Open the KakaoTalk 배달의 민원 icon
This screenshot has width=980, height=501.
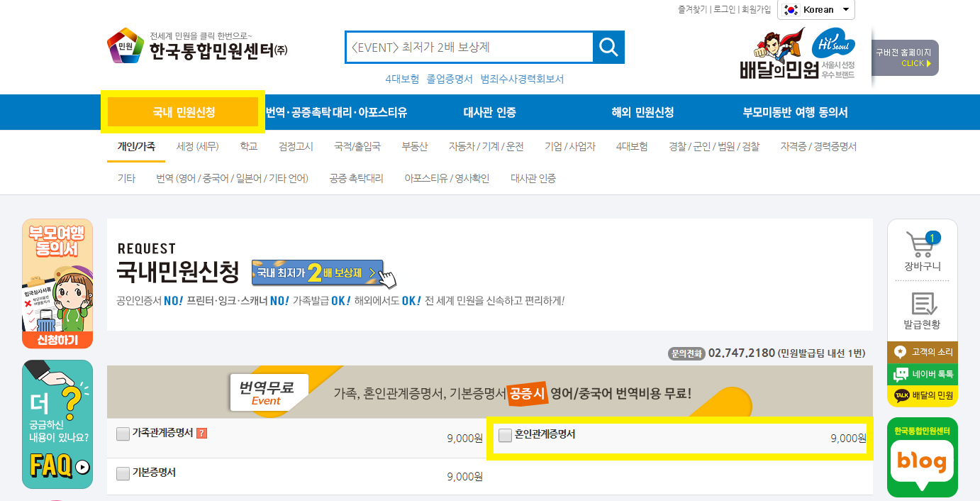click(x=901, y=395)
